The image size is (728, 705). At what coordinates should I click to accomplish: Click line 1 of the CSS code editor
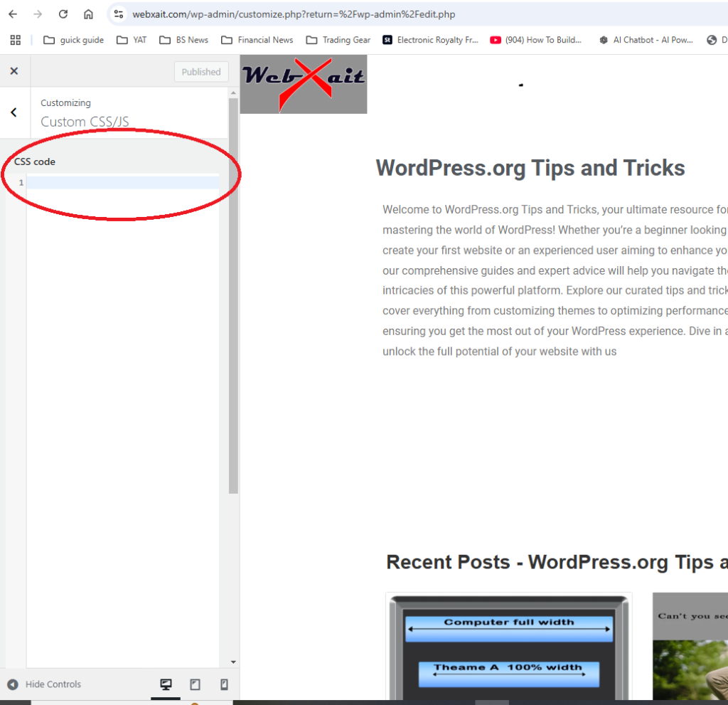tap(122, 183)
